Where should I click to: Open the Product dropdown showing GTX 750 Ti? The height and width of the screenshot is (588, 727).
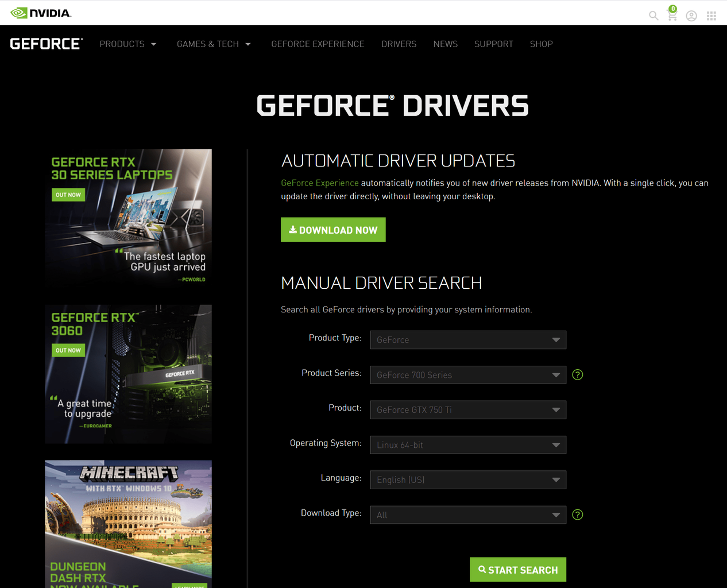click(468, 410)
